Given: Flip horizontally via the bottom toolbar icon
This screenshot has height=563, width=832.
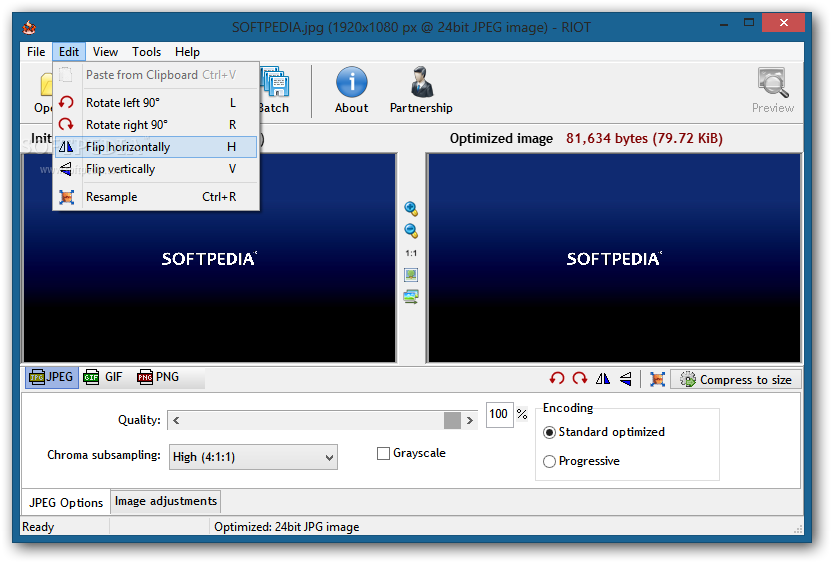Looking at the screenshot, I should point(603,379).
